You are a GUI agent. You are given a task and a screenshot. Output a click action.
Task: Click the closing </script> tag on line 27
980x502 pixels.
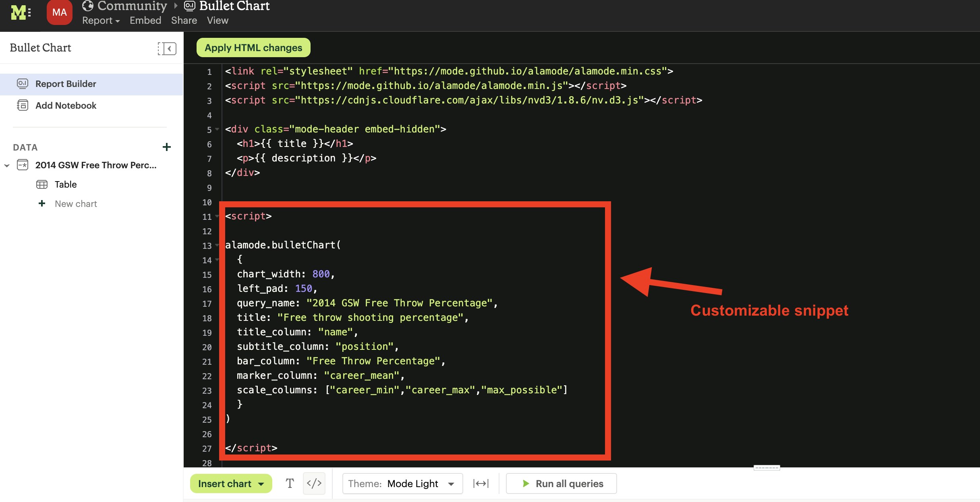pos(251,448)
